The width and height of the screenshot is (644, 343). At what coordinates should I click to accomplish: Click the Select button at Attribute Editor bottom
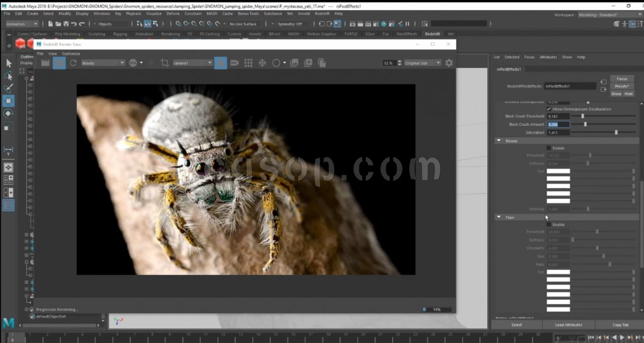516,325
